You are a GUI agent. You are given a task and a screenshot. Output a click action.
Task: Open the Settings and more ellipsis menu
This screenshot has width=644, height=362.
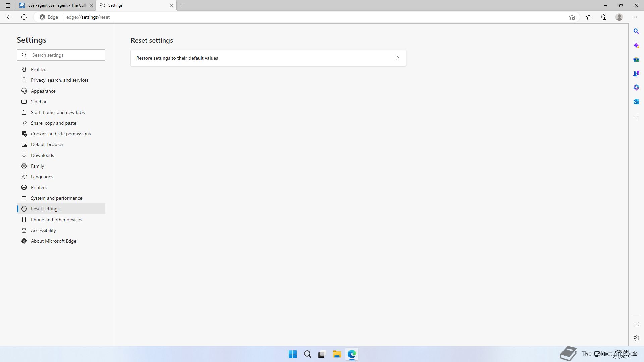pos(634,17)
